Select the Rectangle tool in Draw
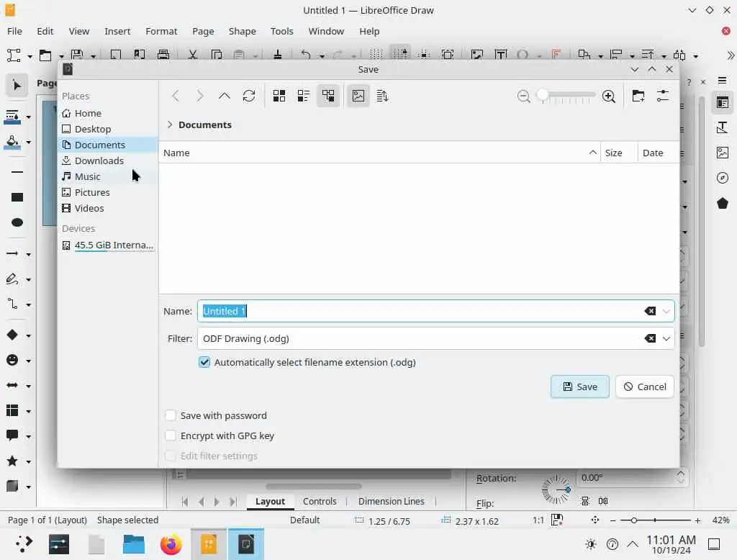 17,197
